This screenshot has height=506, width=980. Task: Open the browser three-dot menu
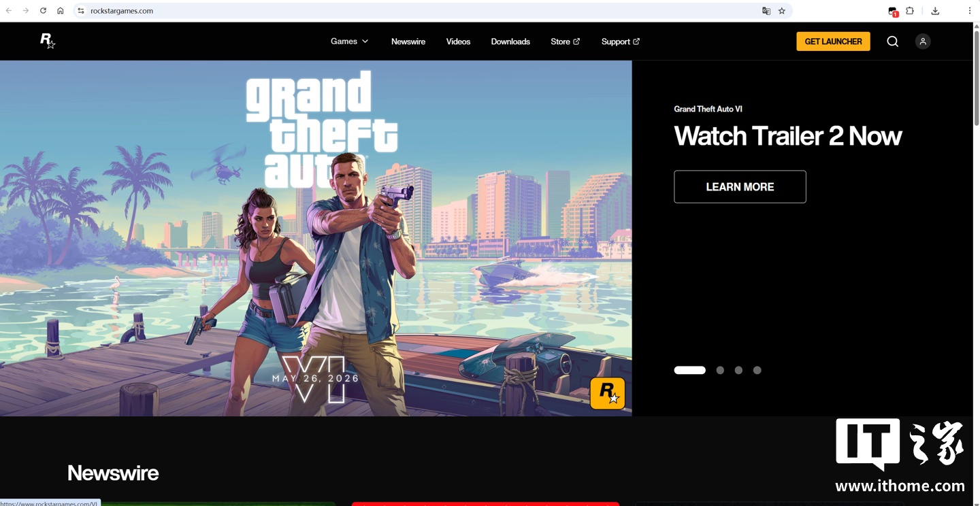point(970,11)
